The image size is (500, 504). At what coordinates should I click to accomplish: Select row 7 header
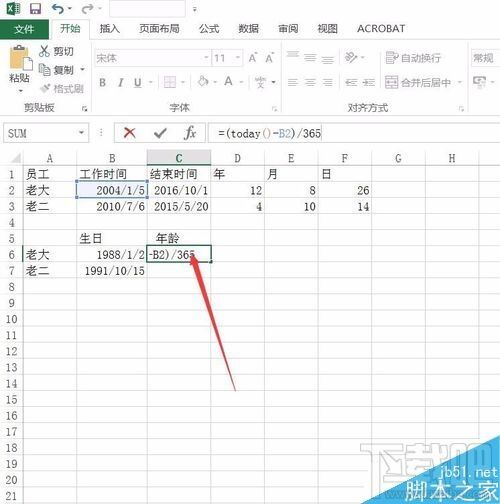[11, 270]
